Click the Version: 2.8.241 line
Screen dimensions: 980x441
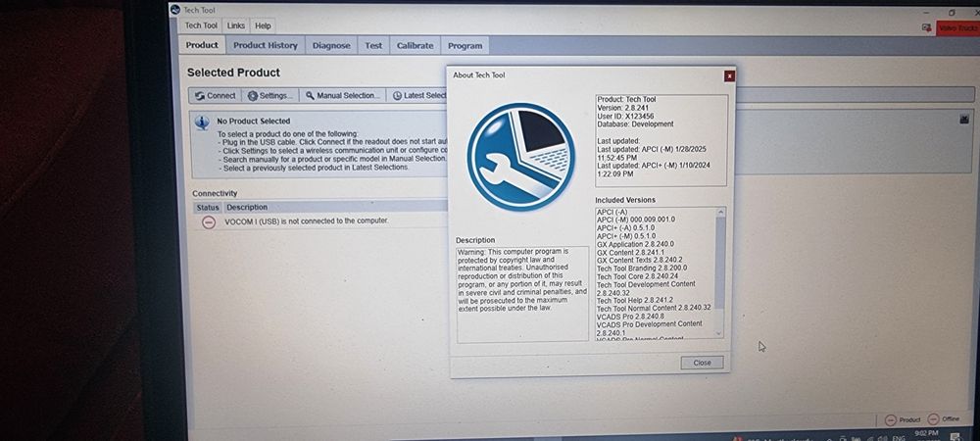coord(622,108)
